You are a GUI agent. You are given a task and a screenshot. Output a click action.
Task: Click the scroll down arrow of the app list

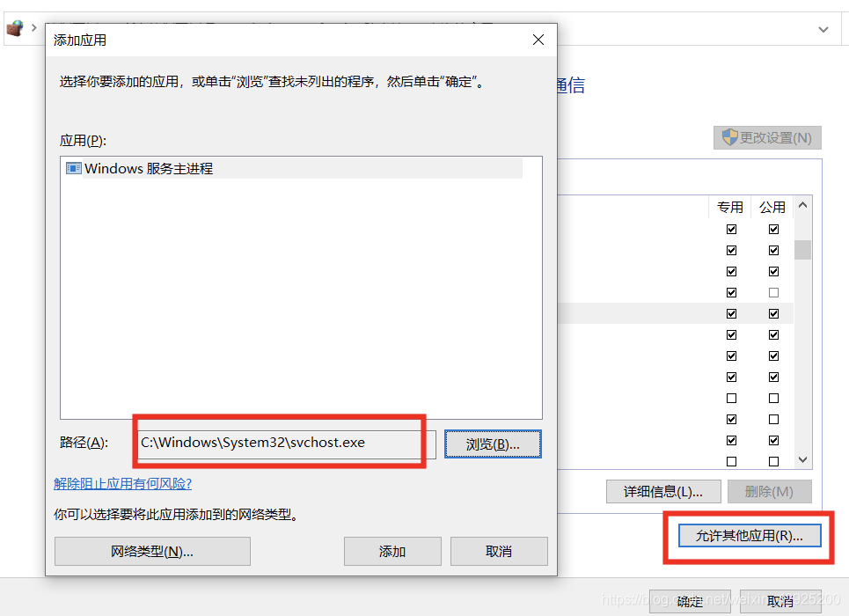(803, 460)
